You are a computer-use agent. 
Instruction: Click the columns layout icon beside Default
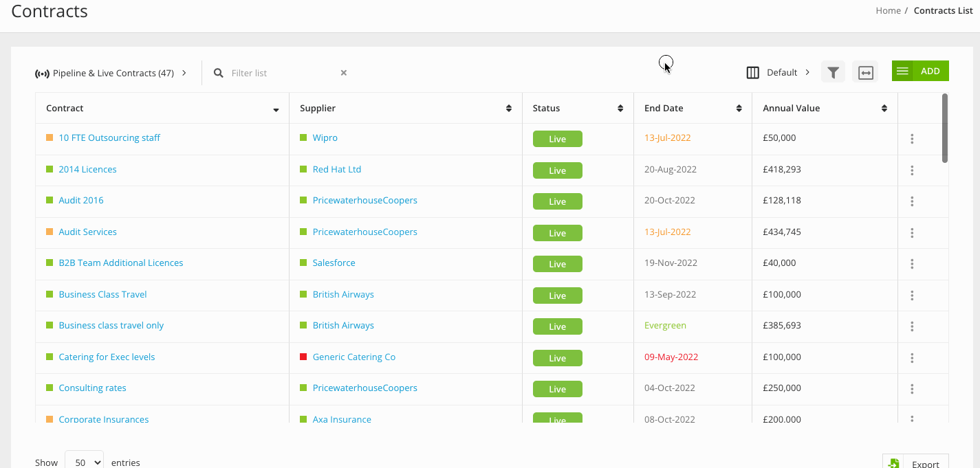pyautogui.click(x=752, y=72)
